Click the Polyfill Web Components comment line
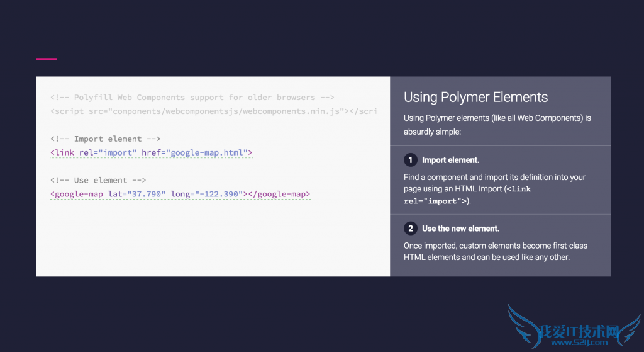Screen dimensions: 644x352 point(192,98)
